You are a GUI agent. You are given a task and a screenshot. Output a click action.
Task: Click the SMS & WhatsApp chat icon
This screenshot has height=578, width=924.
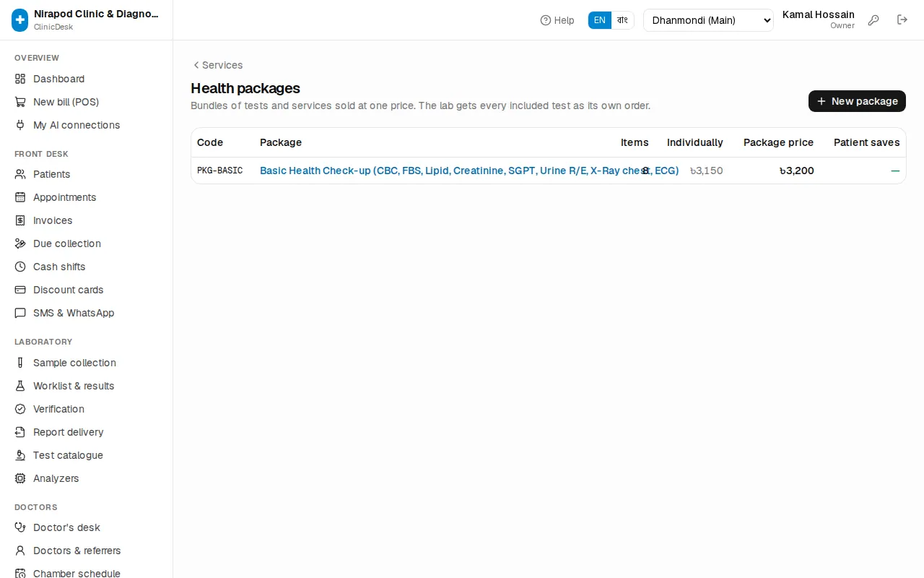(x=20, y=313)
